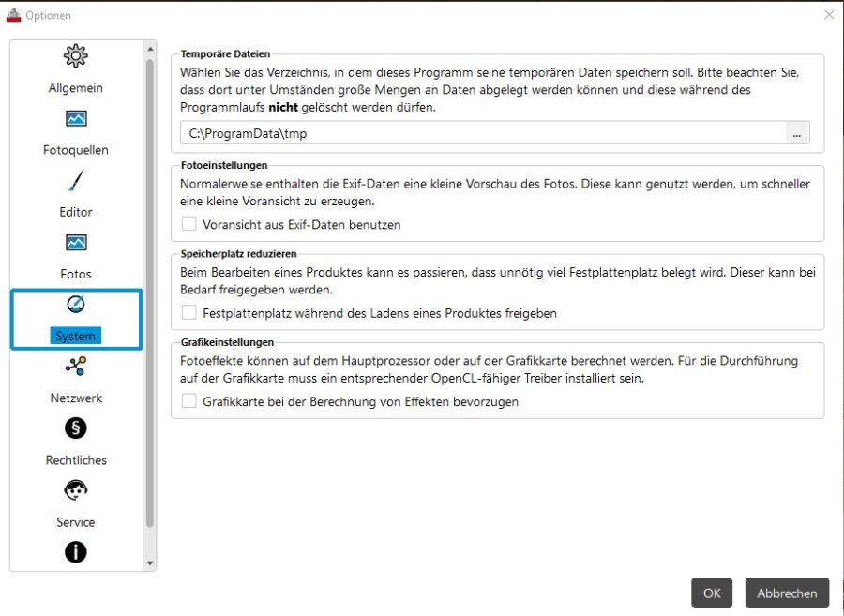Open the Editor brush icon

tap(76, 180)
